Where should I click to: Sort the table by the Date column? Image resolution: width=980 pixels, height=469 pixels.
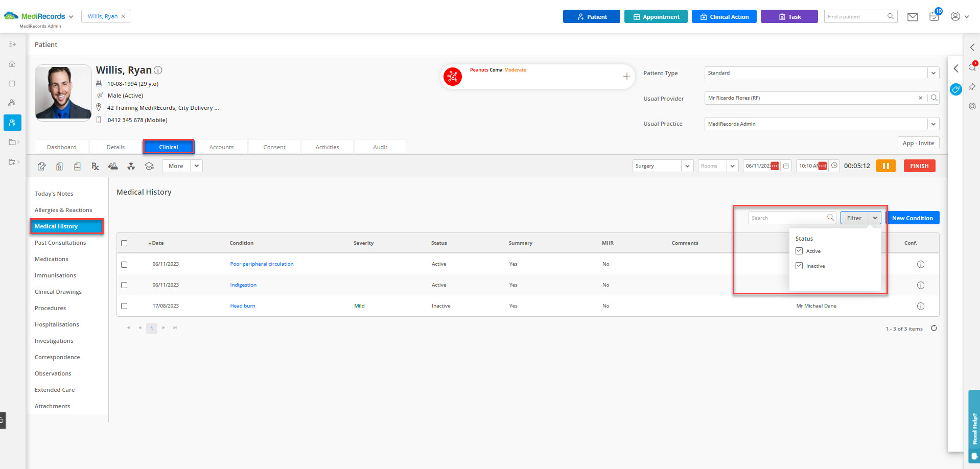tap(156, 243)
